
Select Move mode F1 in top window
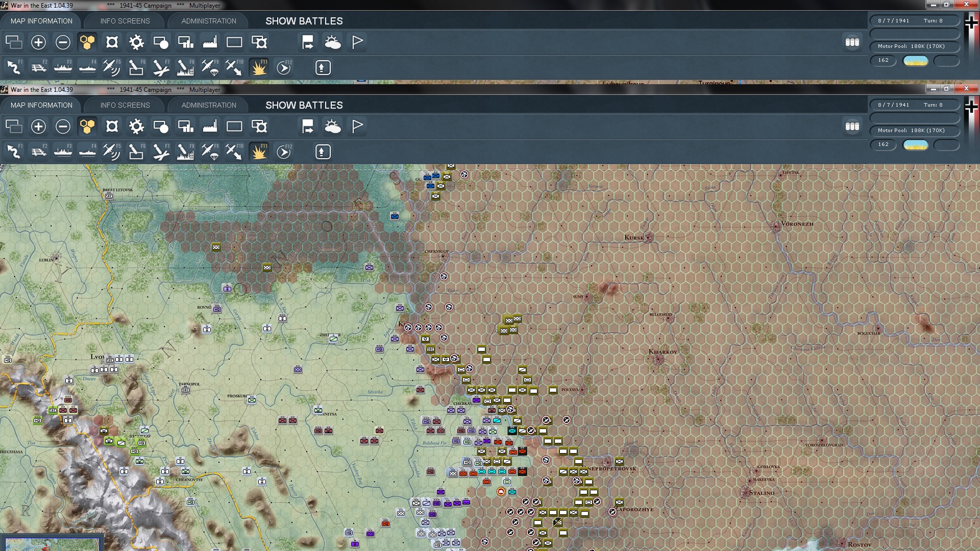(14, 68)
